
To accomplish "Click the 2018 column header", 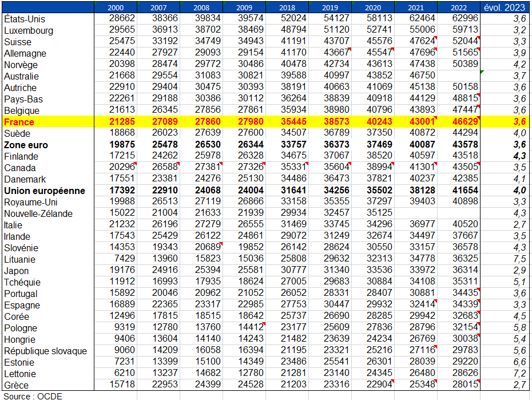I will (287, 7).
